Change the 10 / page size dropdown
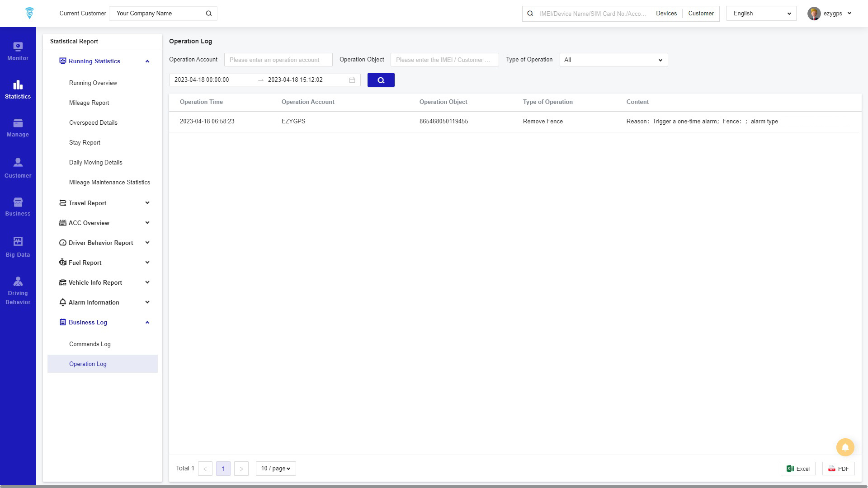The width and height of the screenshot is (868, 488). coord(276,469)
